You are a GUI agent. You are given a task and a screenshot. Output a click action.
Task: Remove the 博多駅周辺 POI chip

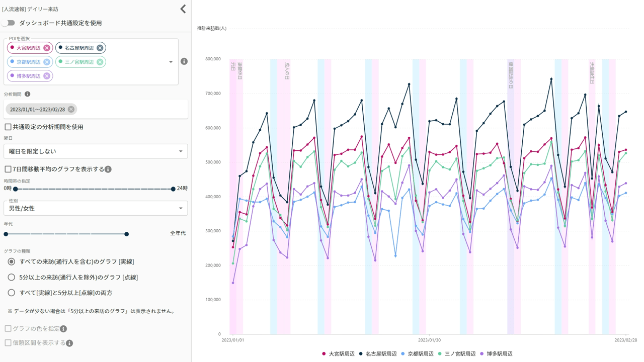47,76
